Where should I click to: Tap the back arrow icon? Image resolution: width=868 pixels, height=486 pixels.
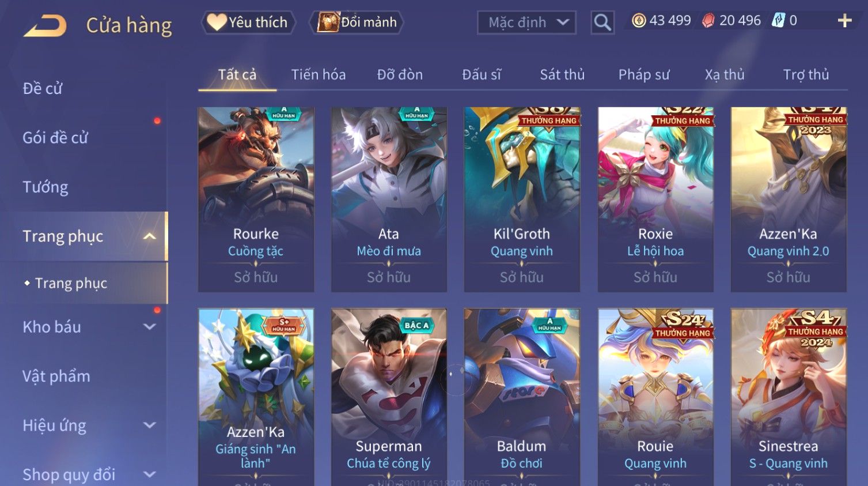click(x=45, y=26)
